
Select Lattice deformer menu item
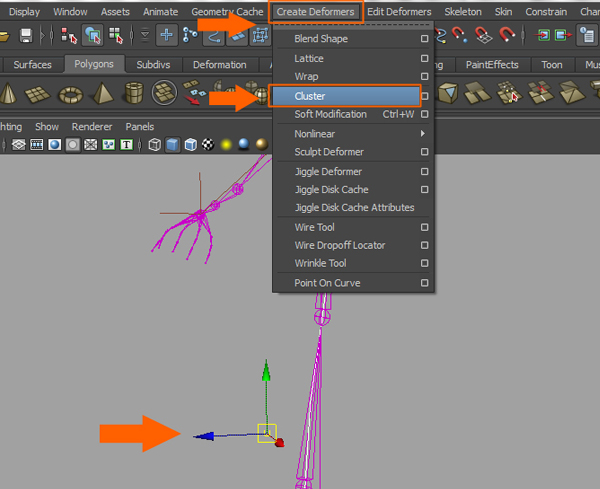(x=308, y=59)
